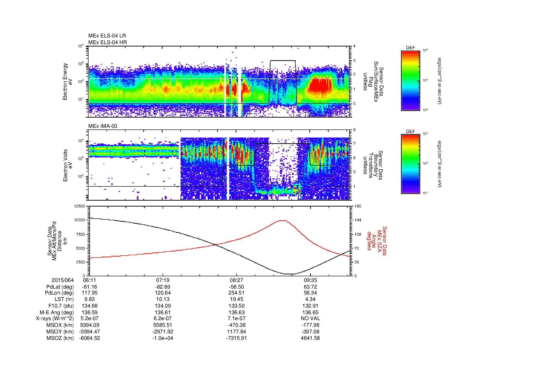Click the MSOX value '9394.09'
Screen dimensions: 555x392
[x=90, y=325]
